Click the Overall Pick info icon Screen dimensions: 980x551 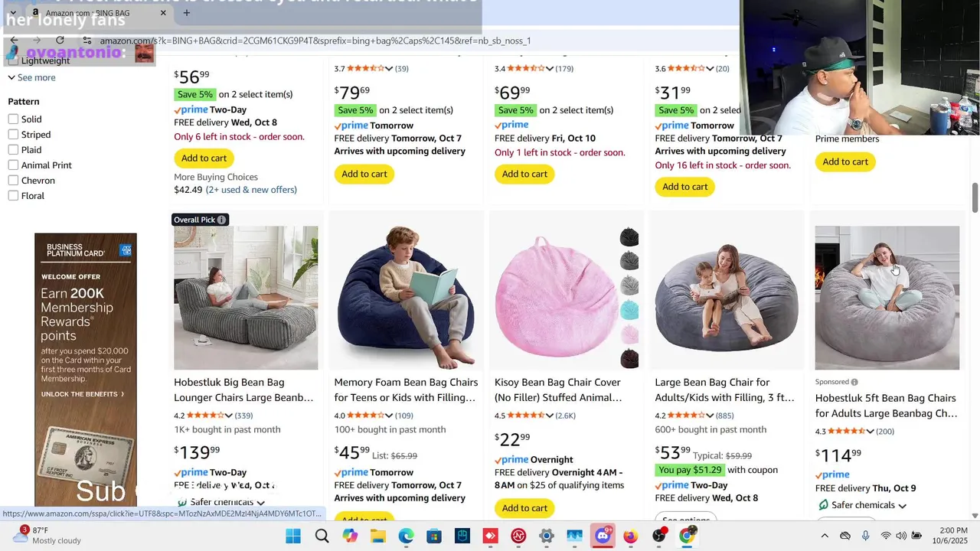[221, 220]
